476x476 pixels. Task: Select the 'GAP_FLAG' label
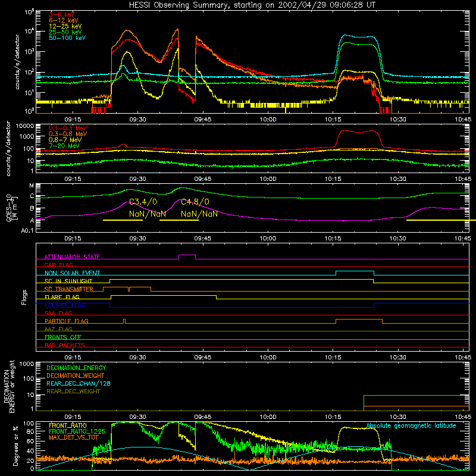click(58, 265)
